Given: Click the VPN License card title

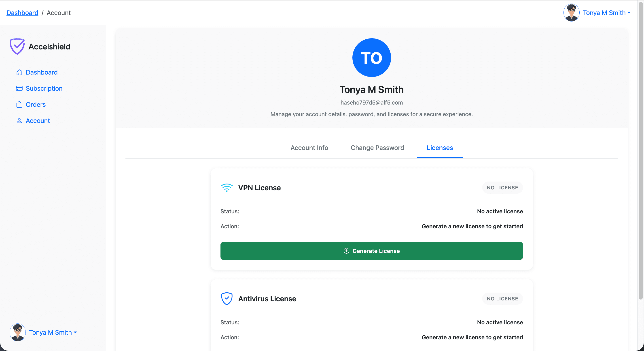Looking at the screenshot, I should tap(259, 188).
